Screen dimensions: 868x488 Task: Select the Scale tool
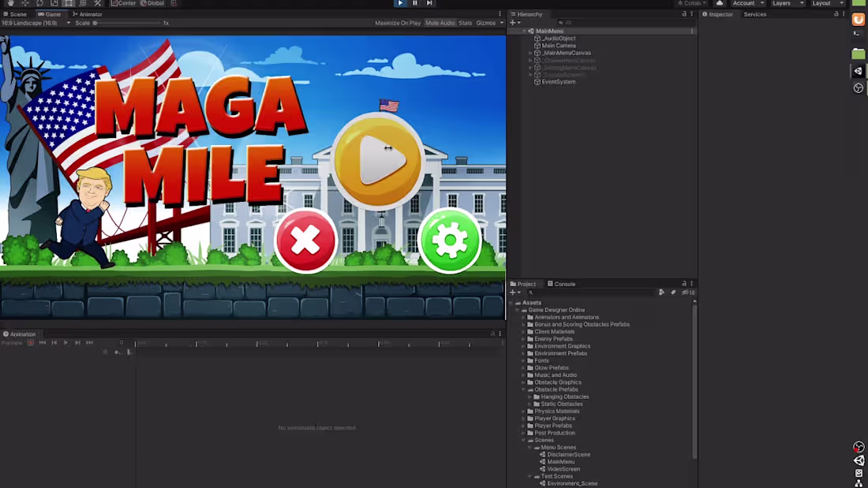point(52,4)
